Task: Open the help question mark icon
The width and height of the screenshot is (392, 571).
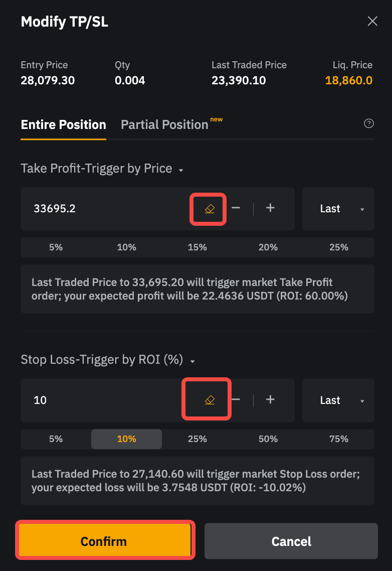Action: coord(369,124)
